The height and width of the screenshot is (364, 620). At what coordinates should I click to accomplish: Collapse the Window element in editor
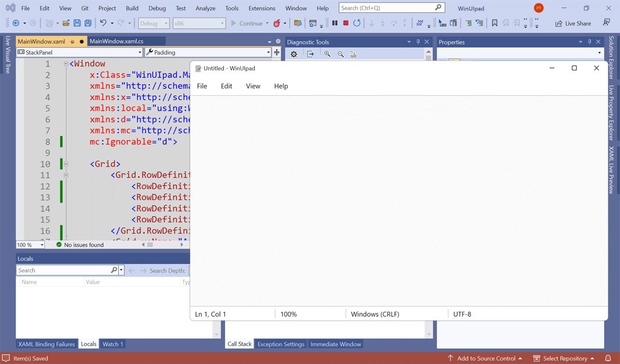tap(66, 64)
